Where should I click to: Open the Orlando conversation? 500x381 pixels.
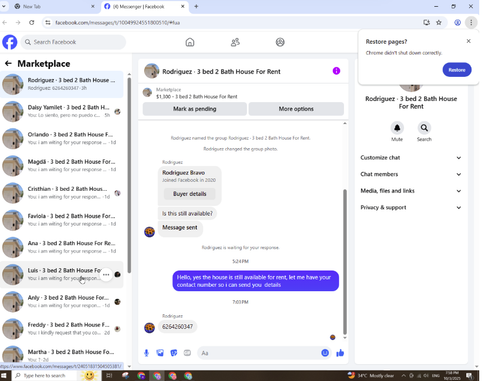pyautogui.click(x=62, y=138)
